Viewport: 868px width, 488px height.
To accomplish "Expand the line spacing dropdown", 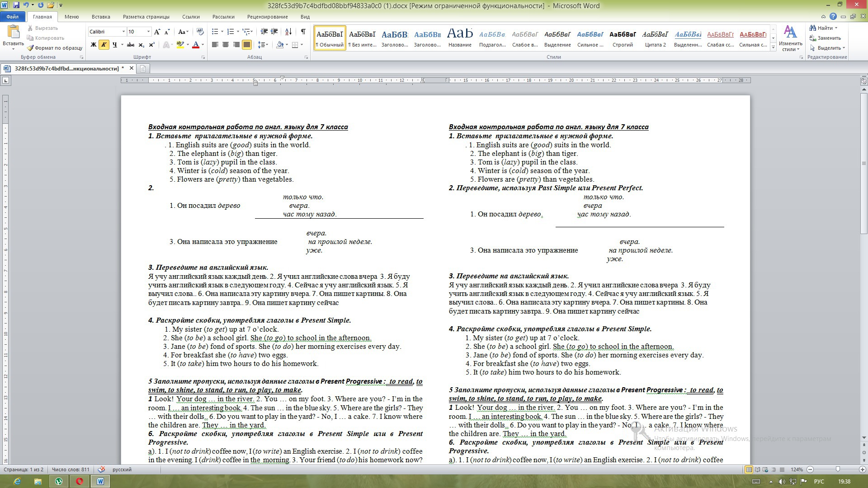I will [267, 45].
